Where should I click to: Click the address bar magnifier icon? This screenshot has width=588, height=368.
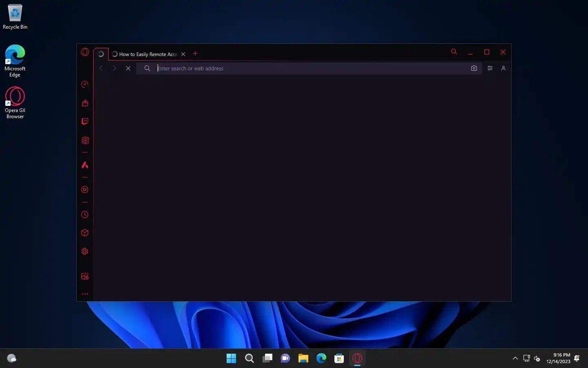[147, 68]
